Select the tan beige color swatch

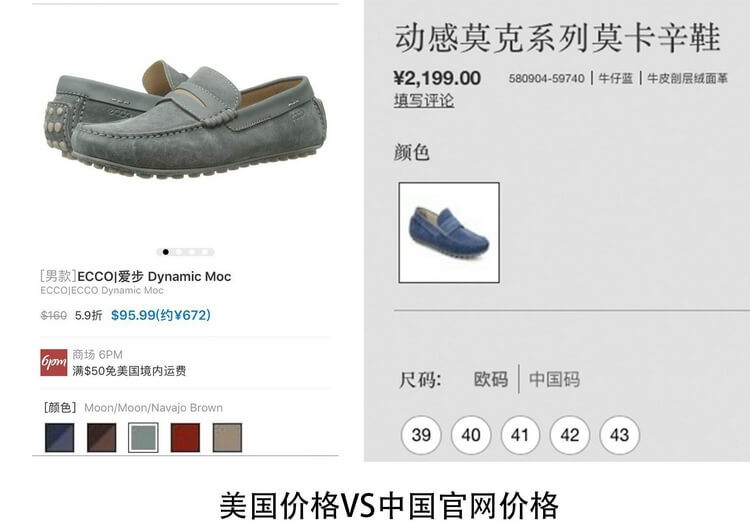point(227,438)
